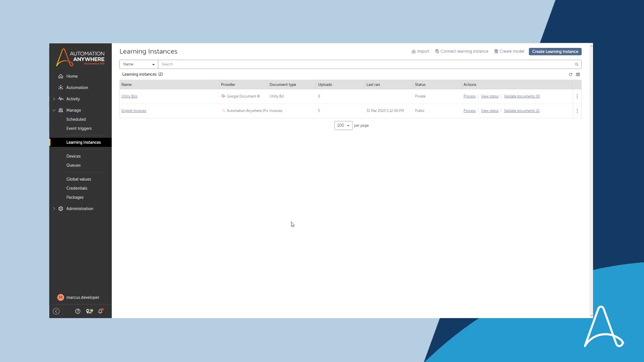The height and width of the screenshot is (362, 644).
Task: Click the page scrollbar down arrow
Action: coord(591,316)
